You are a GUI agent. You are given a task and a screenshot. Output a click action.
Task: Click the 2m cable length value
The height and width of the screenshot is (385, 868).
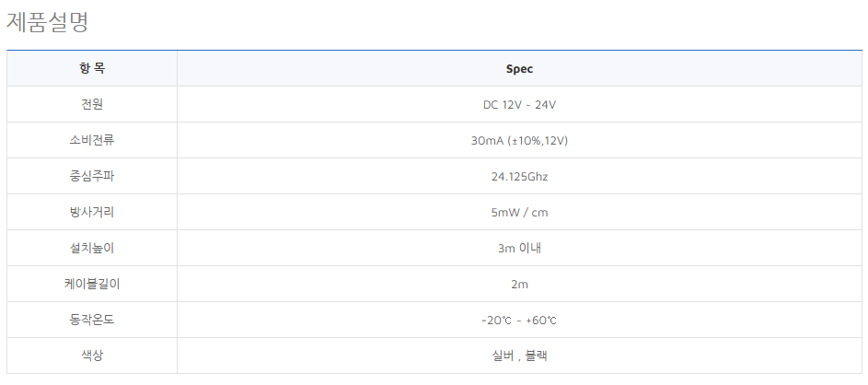(519, 285)
